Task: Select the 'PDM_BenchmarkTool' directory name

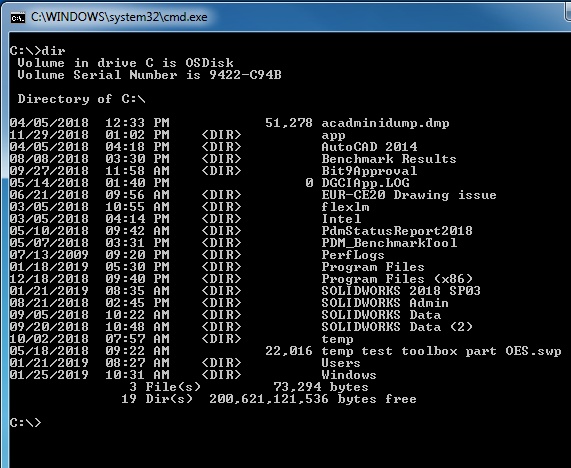Action: click(x=389, y=243)
